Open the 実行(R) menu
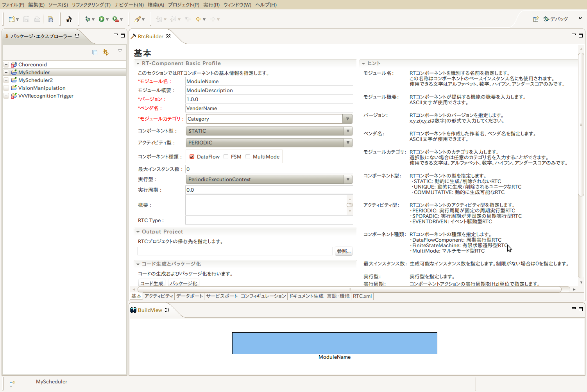The height and width of the screenshot is (392, 587). point(211,5)
